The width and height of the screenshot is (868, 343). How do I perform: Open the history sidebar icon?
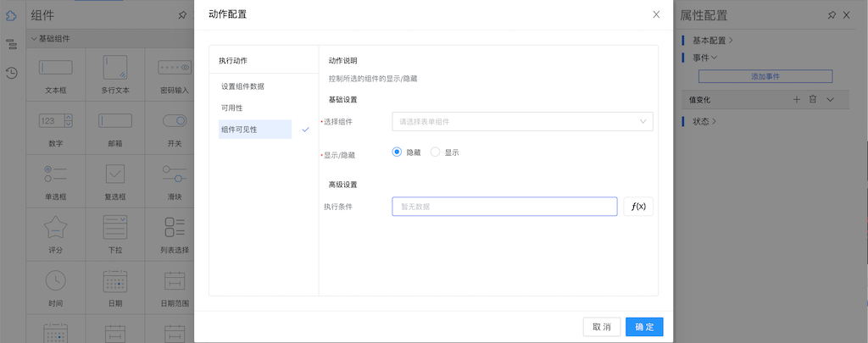pyautogui.click(x=11, y=73)
